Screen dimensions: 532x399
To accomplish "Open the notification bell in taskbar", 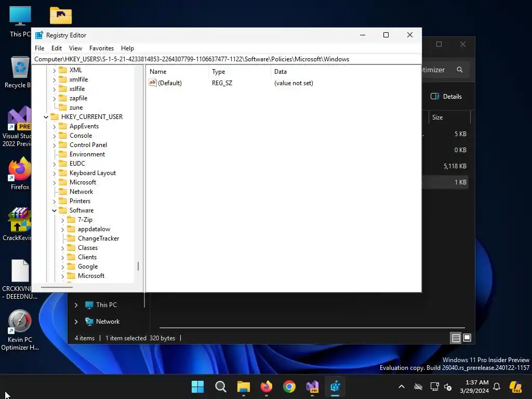I will [497, 387].
